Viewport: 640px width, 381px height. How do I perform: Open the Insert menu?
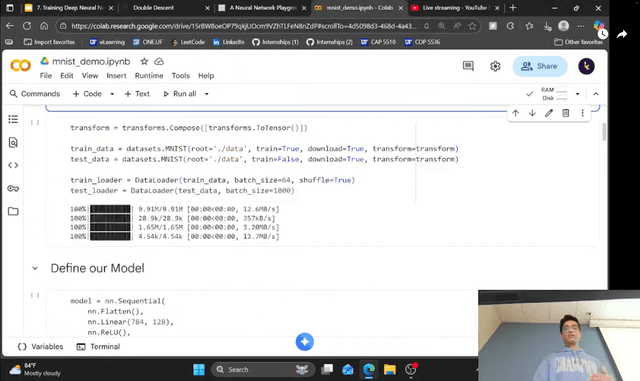tap(116, 76)
